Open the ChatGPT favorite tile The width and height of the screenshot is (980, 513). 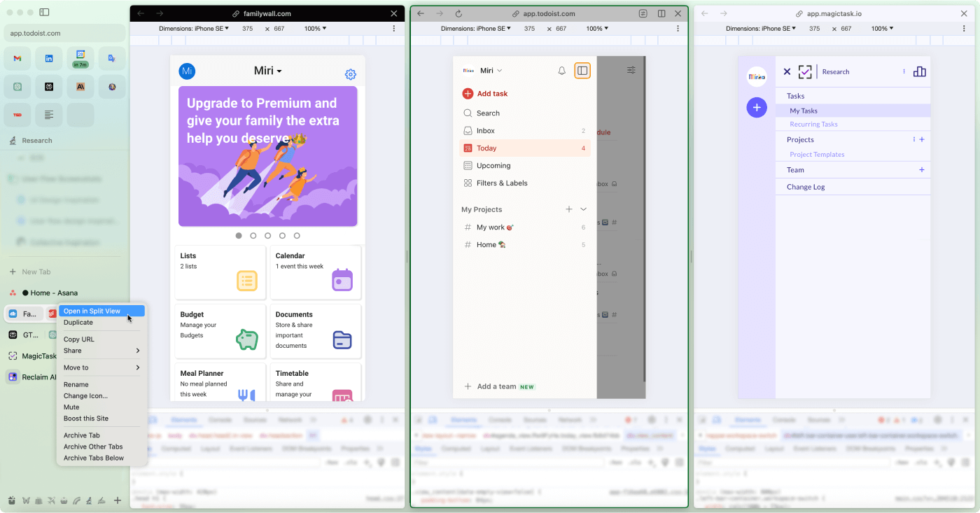[17, 87]
